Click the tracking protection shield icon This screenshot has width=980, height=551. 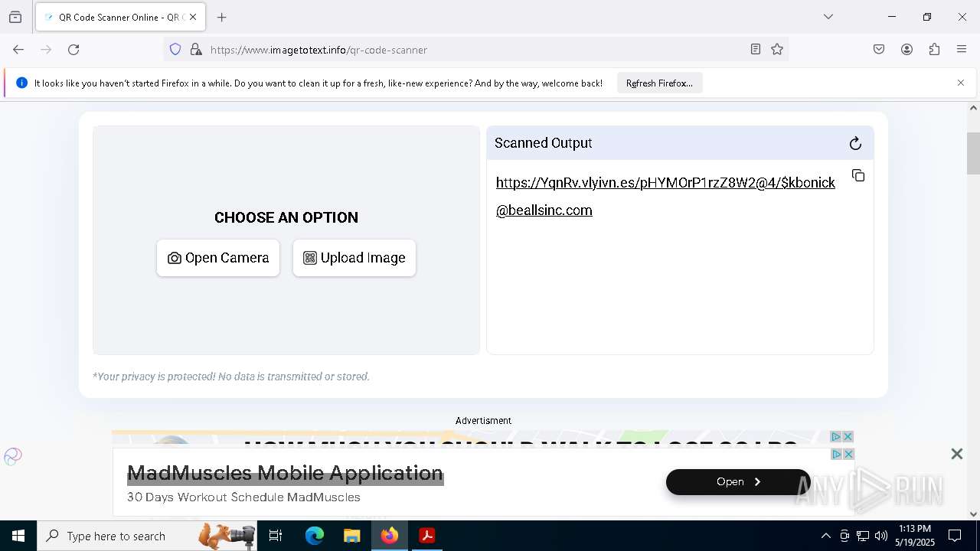coord(175,50)
